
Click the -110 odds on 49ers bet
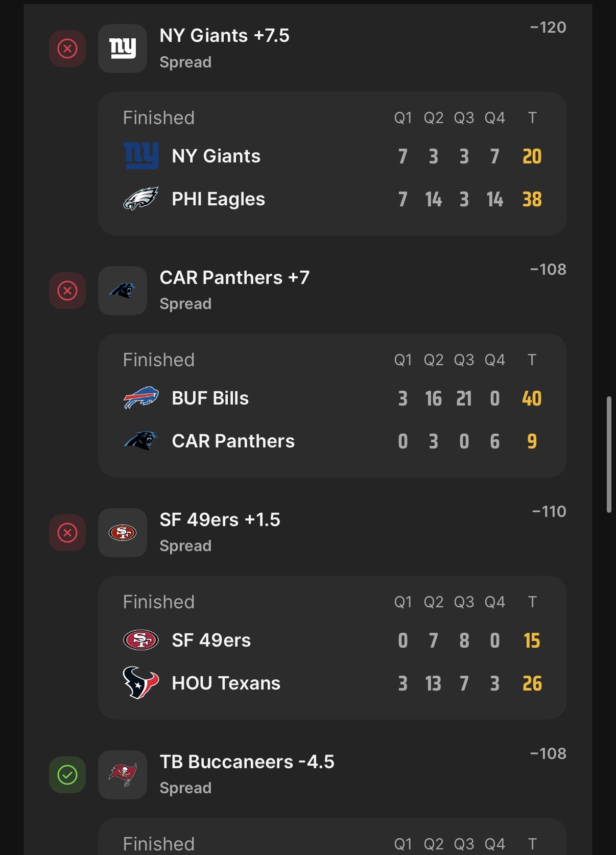point(549,512)
